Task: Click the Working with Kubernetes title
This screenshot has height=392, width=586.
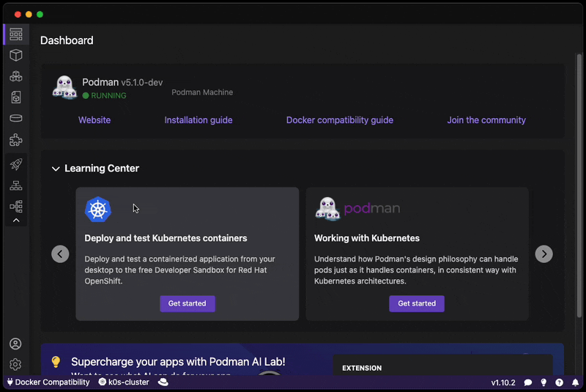Action: click(x=367, y=238)
